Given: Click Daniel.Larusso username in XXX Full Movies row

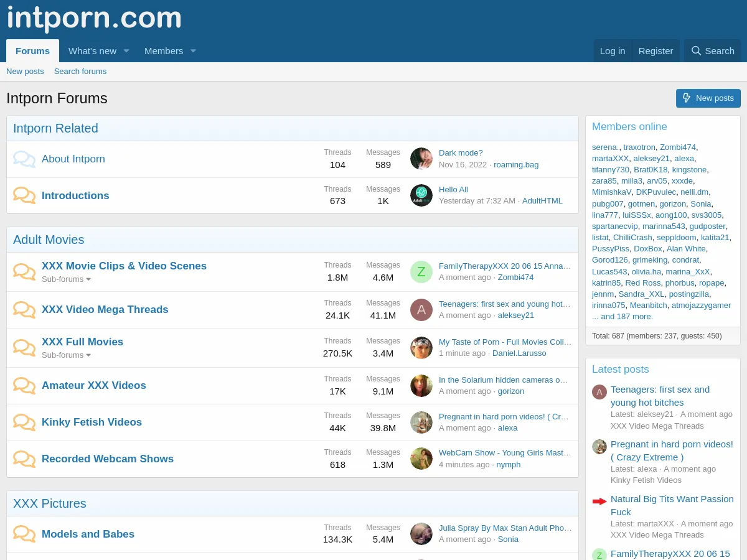Looking at the screenshot, I should pos(519,353).
